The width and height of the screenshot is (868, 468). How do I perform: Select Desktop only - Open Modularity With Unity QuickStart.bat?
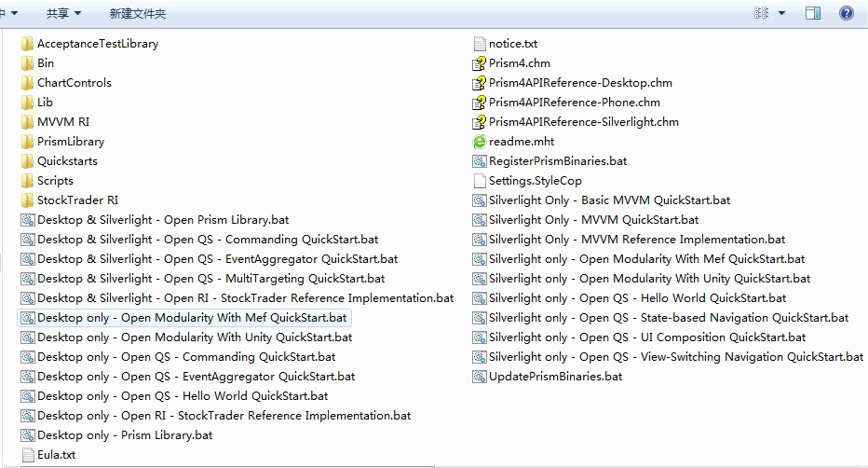tap(186, 337)
